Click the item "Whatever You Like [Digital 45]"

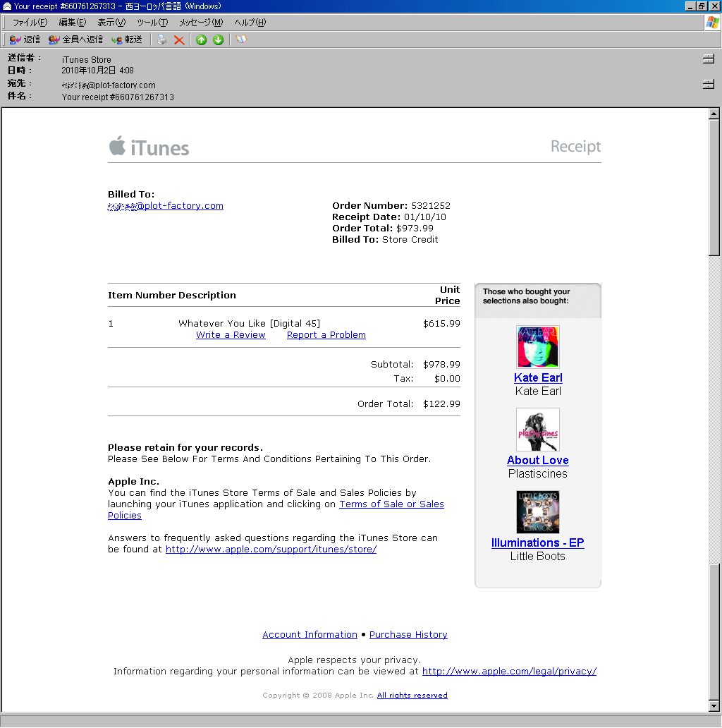coord(249,324)
